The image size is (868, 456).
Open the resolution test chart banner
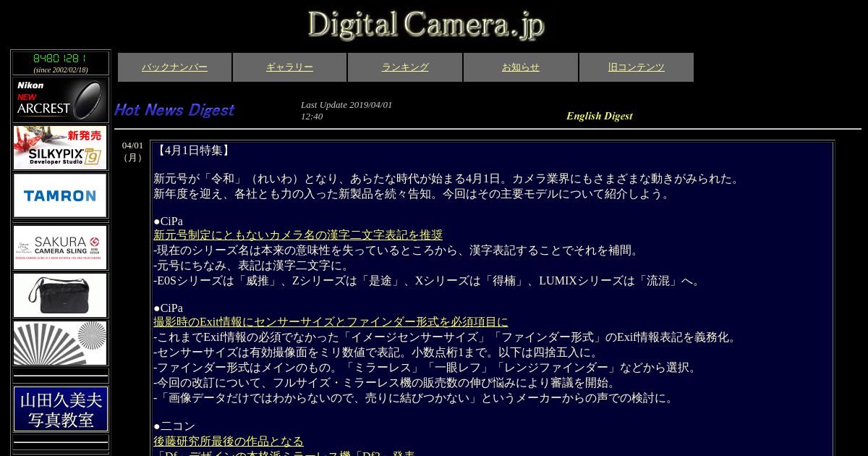pyautogui.click(x=60, y=343)
